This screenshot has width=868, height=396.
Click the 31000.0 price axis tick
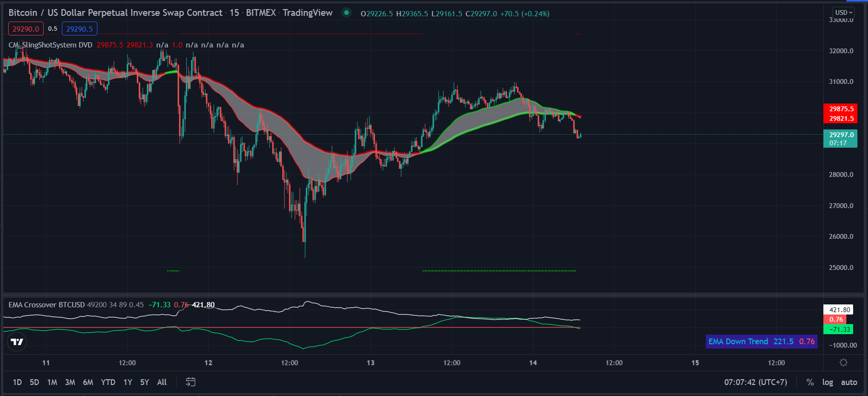pyautogui.click(x=841, y=82)
